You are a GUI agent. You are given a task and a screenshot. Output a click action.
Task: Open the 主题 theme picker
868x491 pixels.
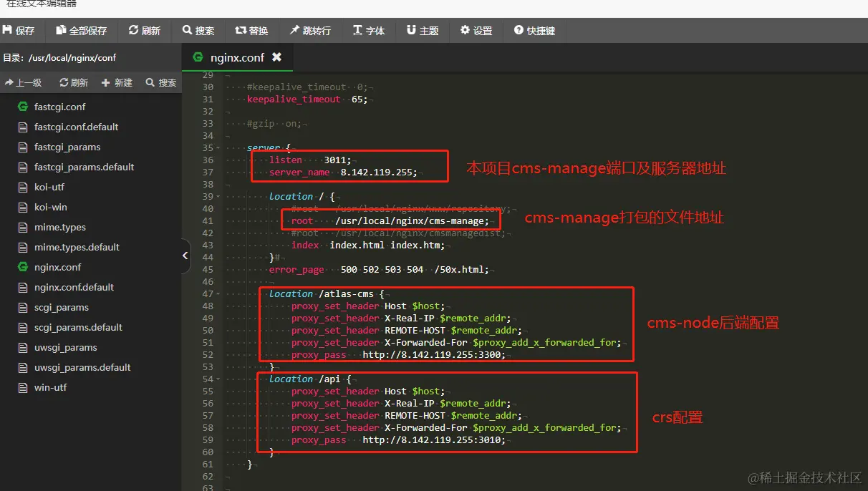click(x=423, y=31)
